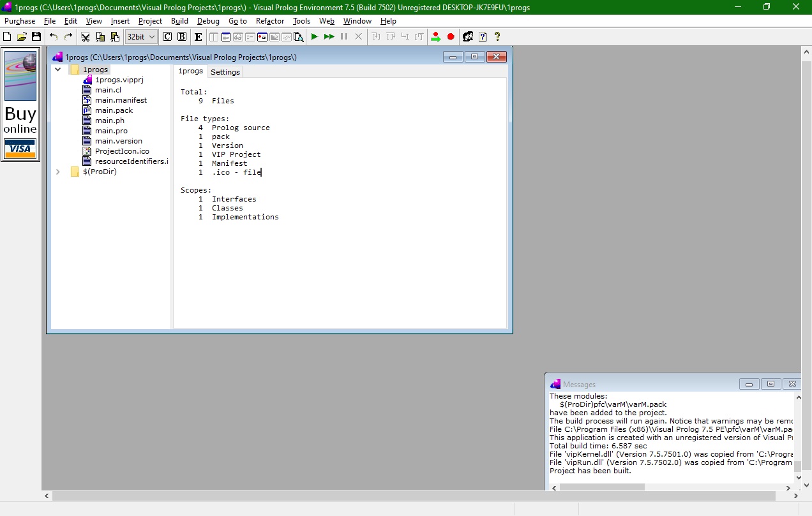812x516 pixels.
Task: Open the Help menu
Action: click(x=388, y=21)
